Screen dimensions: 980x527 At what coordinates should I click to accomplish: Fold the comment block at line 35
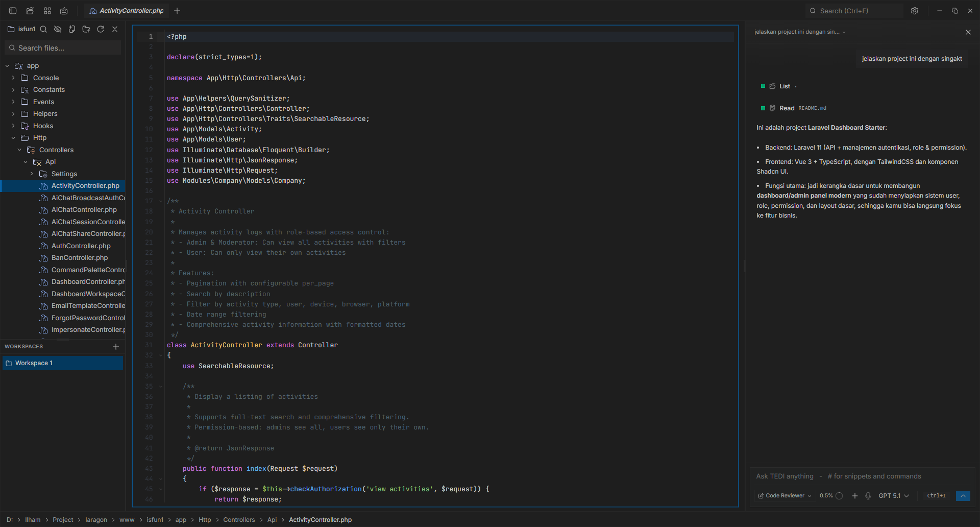(160, 387)
